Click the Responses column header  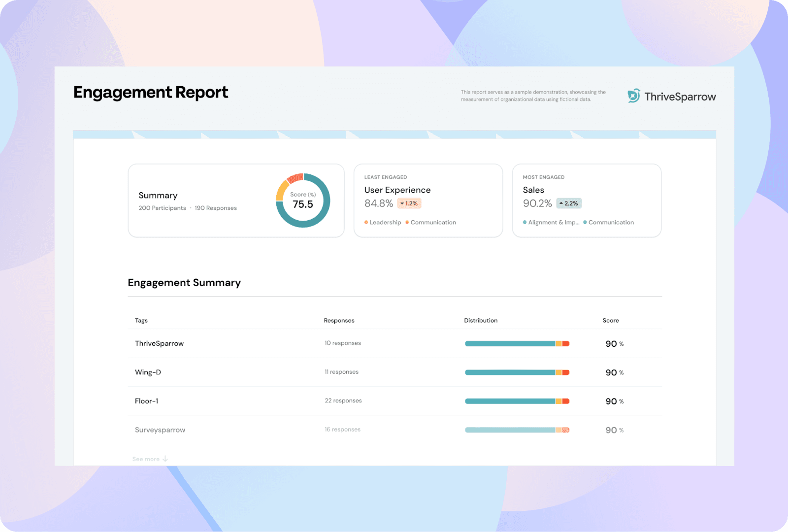tap(339, 321)
